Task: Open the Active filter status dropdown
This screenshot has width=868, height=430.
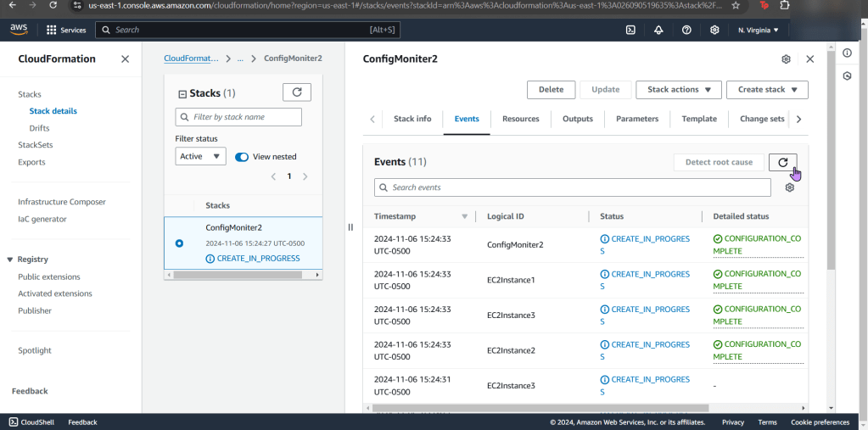Action: pyautogui.click(x=200, y=156)
